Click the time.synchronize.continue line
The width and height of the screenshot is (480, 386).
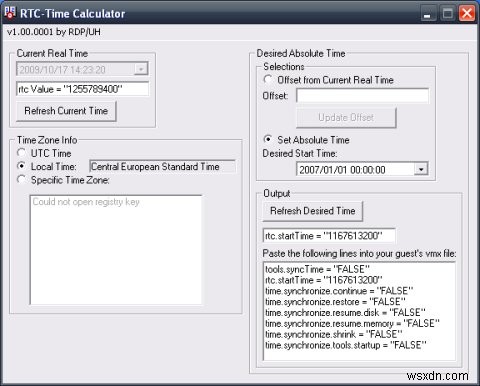(339, 291)
